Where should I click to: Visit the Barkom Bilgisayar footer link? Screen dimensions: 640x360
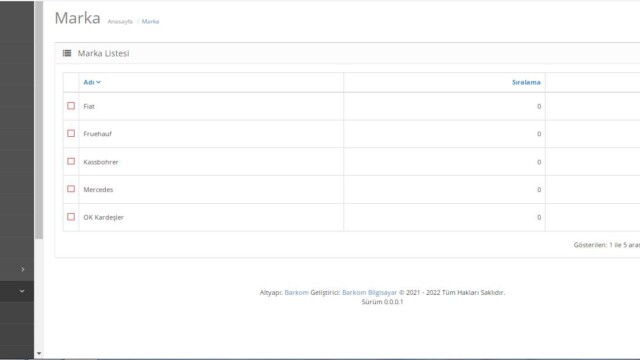(369, 292)
